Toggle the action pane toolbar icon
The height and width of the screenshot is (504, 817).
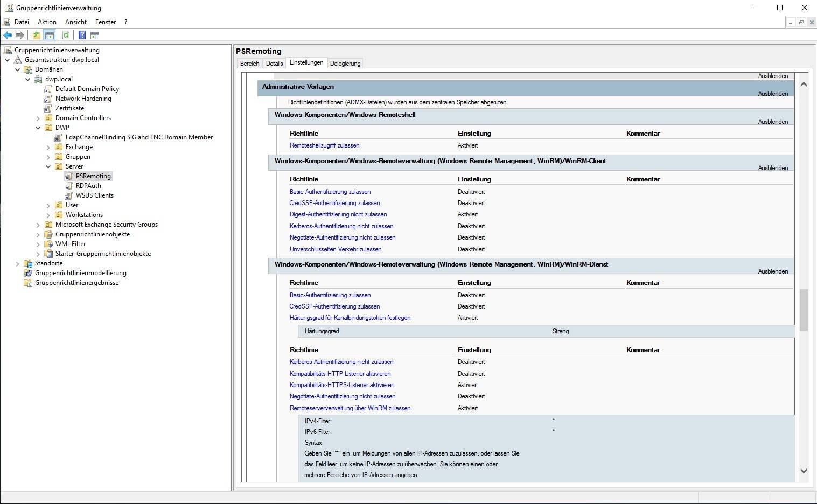point(95,36)
